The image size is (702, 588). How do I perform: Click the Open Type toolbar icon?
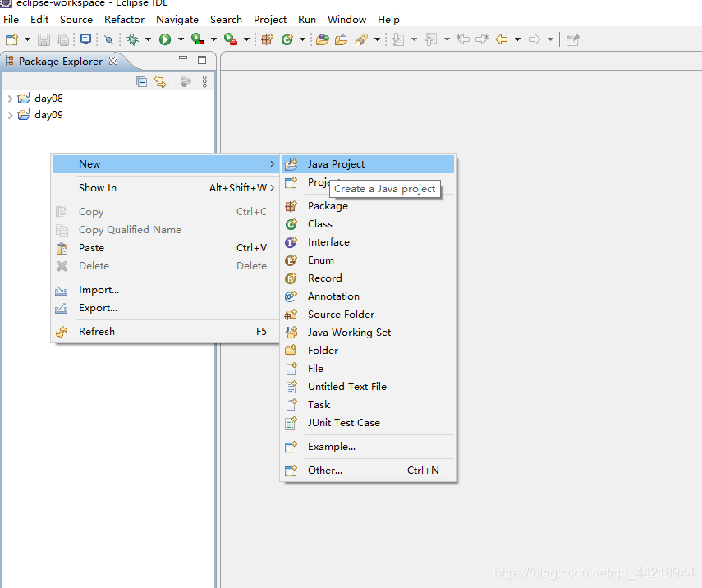point(323,40)
